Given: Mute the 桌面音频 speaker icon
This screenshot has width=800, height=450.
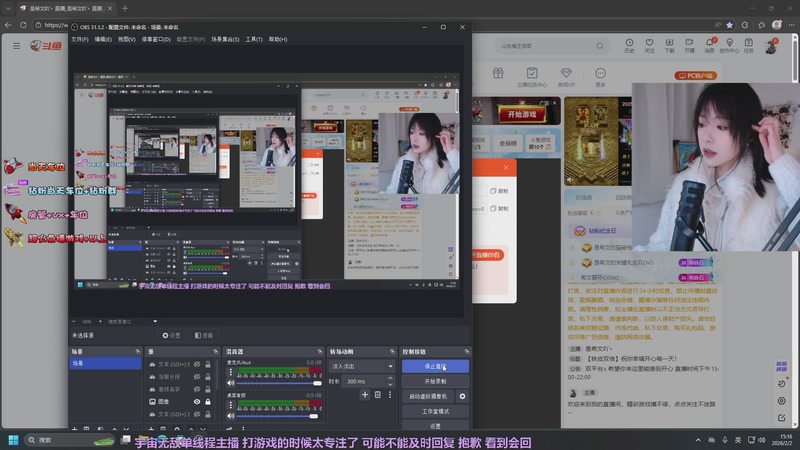Looking at the screenshot, I should point(231,416).
